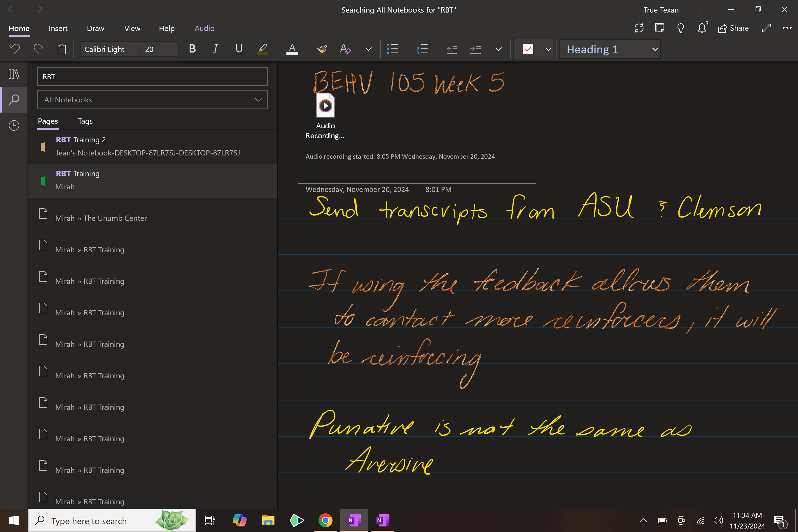Screen dimensions: 798x532
Task: Toggle underline formatting
Action: pyautogui.click(x=239, y=49)
